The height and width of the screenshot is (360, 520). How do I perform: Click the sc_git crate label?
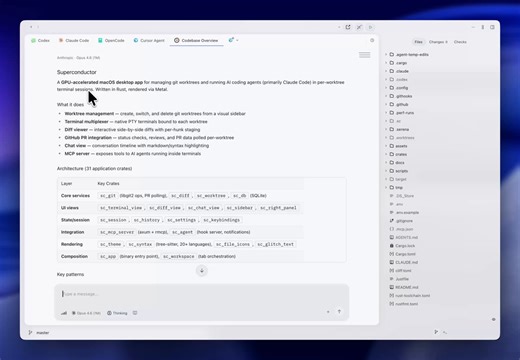click(108, 196)
